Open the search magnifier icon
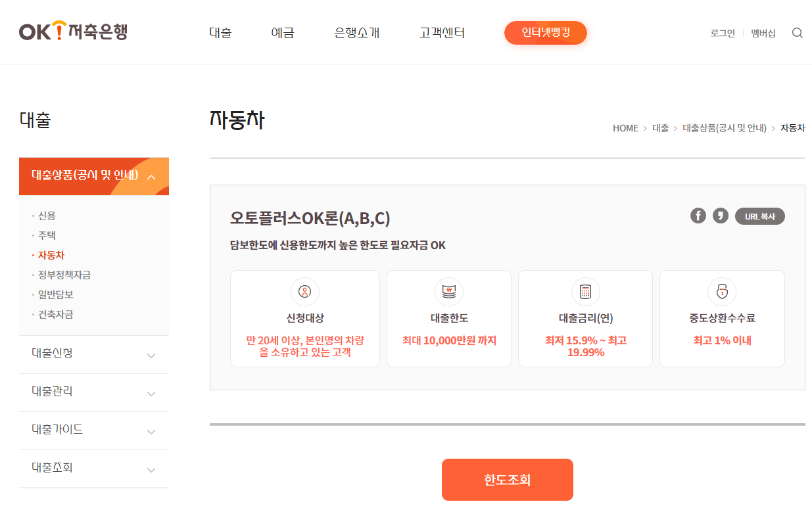 pyautogui.click(x=798, y=33)
